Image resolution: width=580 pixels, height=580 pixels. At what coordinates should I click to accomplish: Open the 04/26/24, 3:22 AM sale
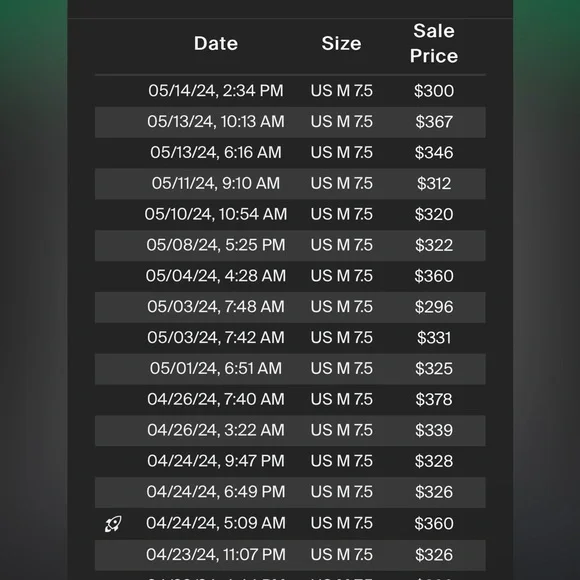point(290,431)
